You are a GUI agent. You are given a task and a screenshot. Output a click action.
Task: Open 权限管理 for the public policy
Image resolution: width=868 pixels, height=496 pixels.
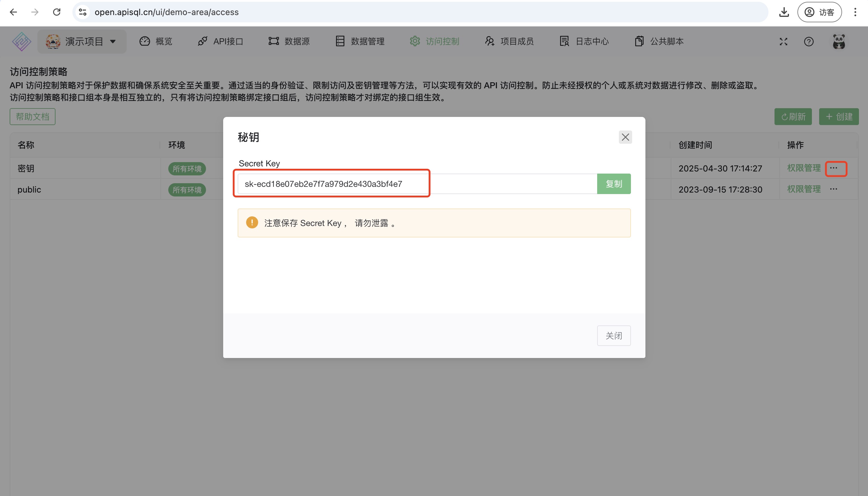pos(804,189)
